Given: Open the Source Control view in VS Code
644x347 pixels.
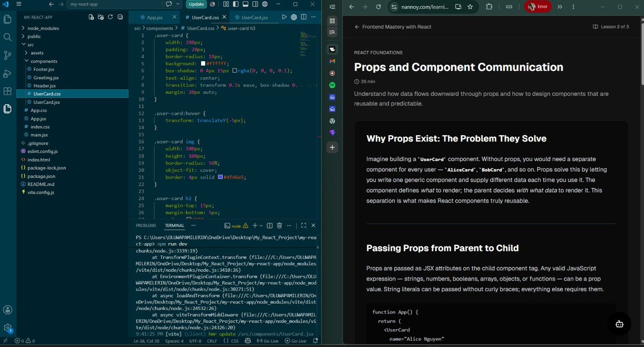Looking at the screenshot, I should click(x=8, y=55).
